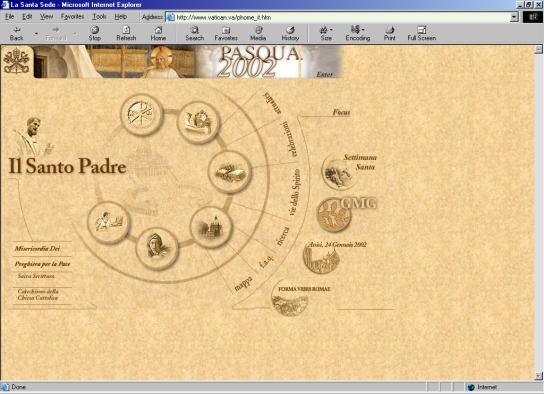Expand the address bar dropdown arrow
The height and width of the screenshot is (394, 544).
(x=515, y=17)
